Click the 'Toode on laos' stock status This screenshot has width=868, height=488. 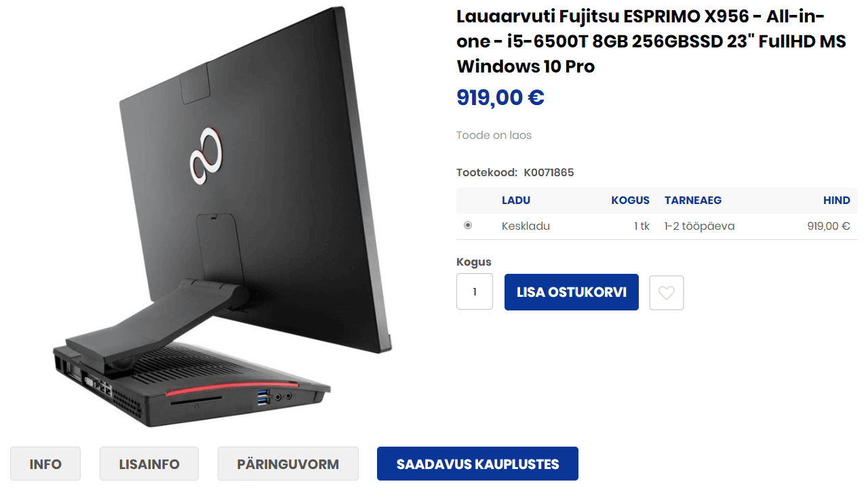pyautogui.click(x=494, y=136)
